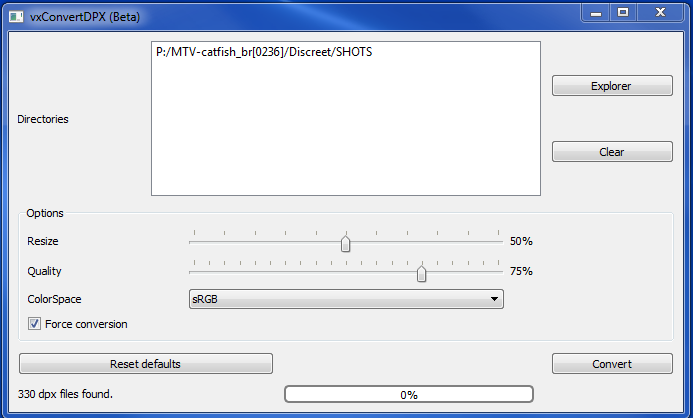Open the ColorSpace sRGB combo box
The height and width of the screenshot is (418, 693).
click(346, 299)
